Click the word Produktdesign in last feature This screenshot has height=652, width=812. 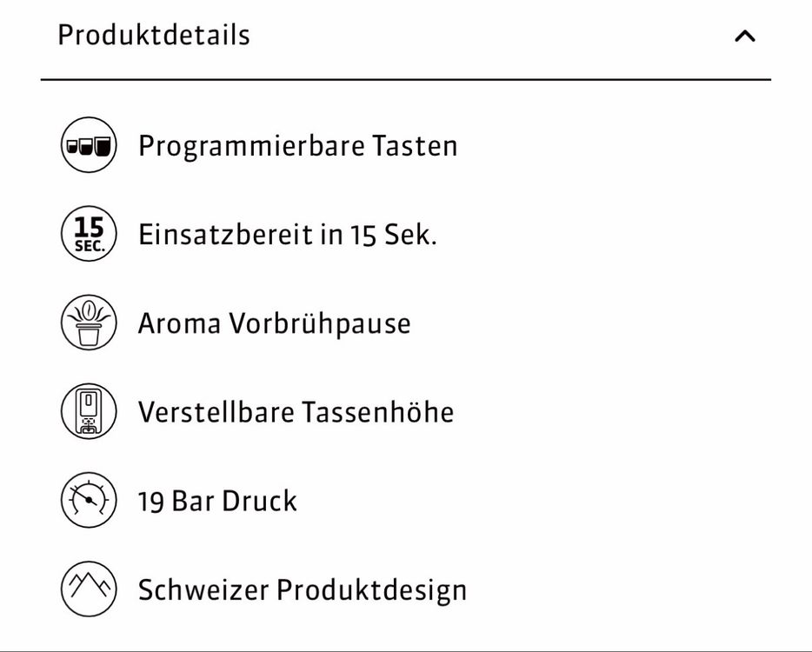[x=372, y=591]
